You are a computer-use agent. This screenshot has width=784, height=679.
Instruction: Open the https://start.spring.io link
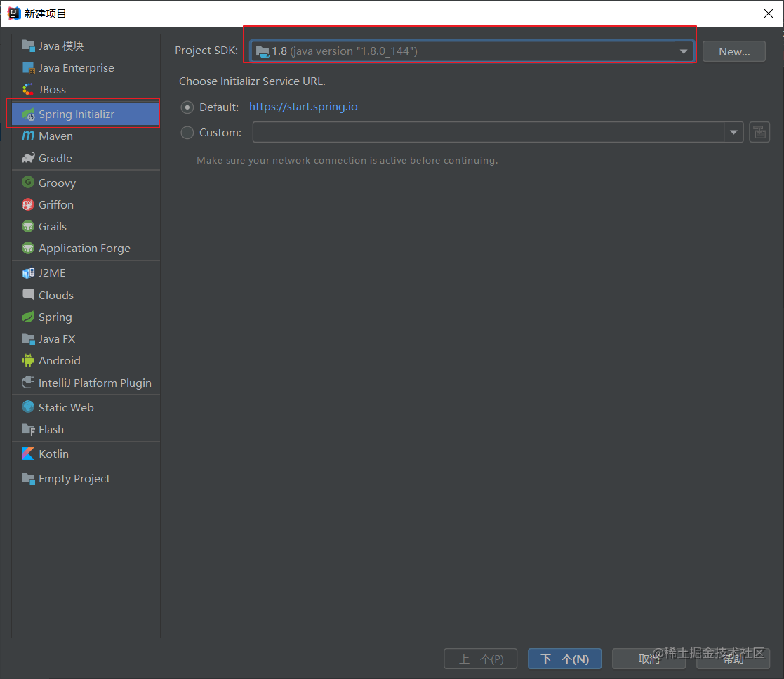[303, 107]
